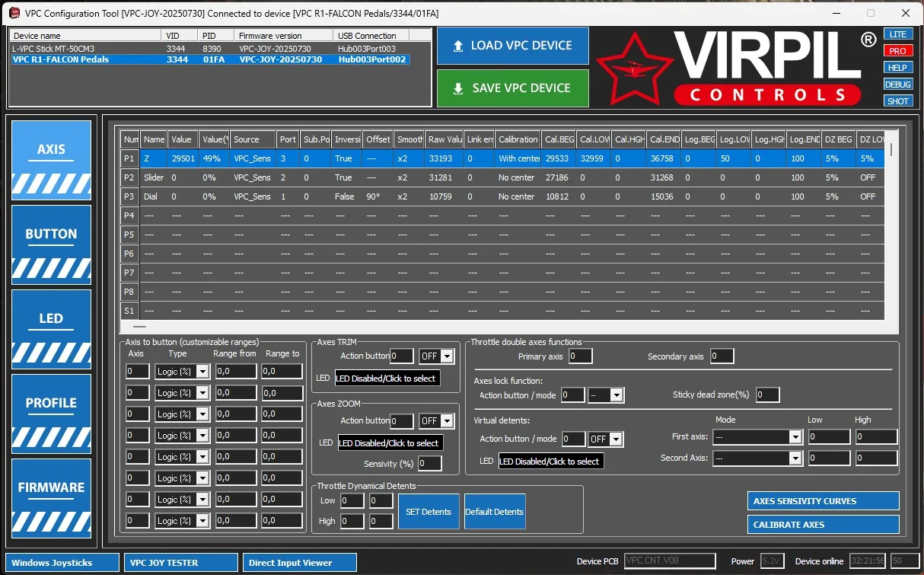Switch to PRO mode
924x575 pixels.
[x=898, y=51]
